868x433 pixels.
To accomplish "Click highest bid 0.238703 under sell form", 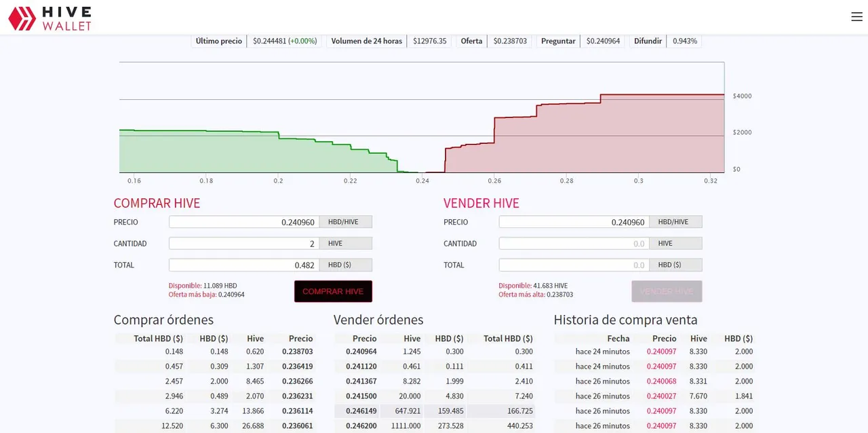I will [559, 295].
